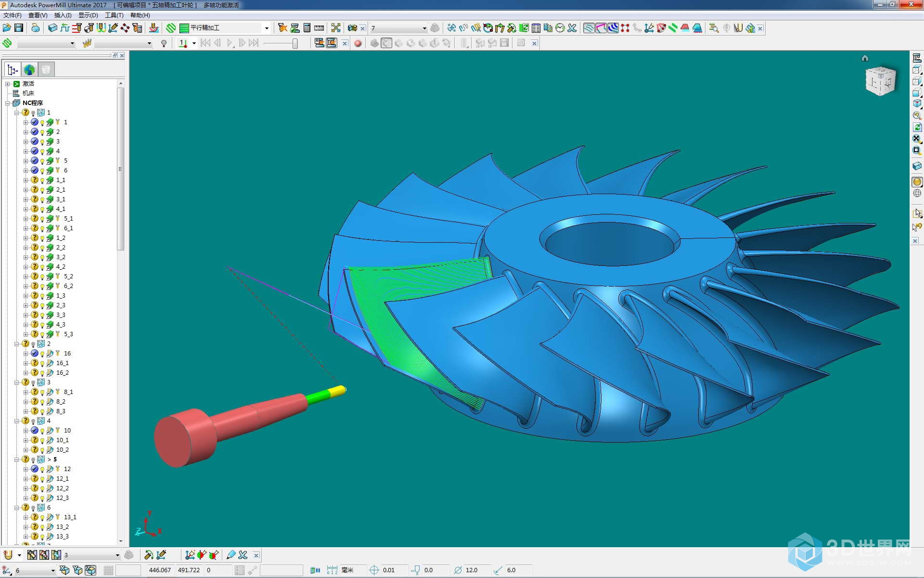Open the tool dropdown showing 3
The width and height of the screenshot is (924, 578).
[x=91, y=555]
